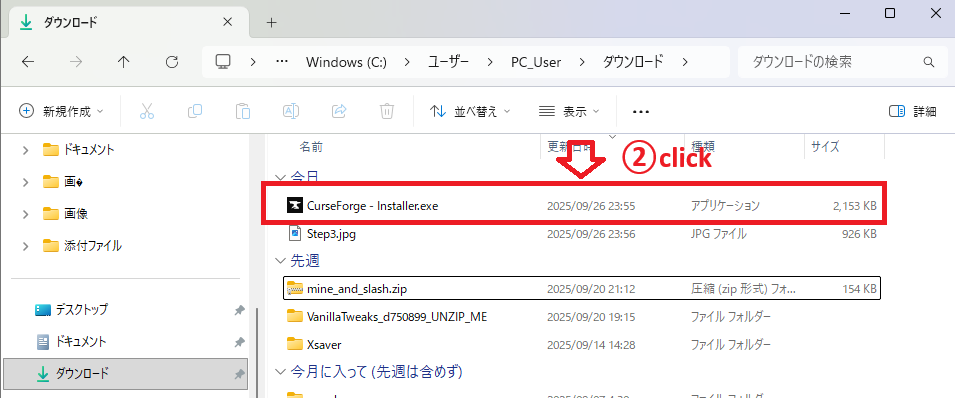
Task: Unpin デスクトップ using its pin icon
Action: point(239,310)
